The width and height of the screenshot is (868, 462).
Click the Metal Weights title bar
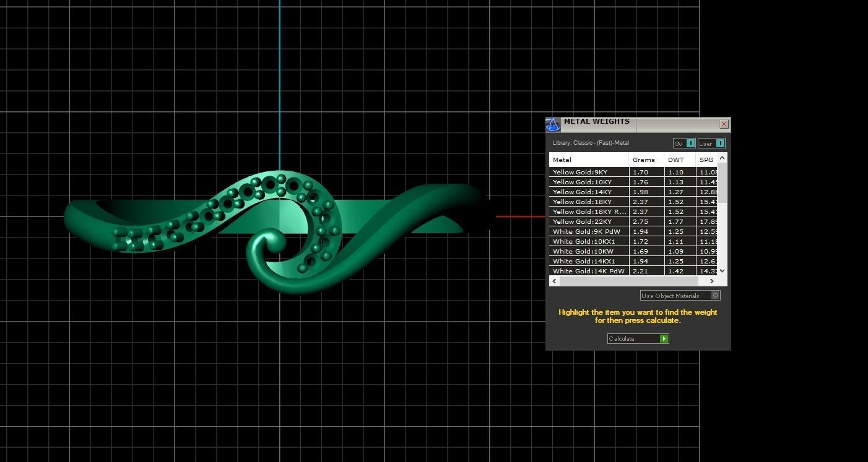(x=640, y=124)
